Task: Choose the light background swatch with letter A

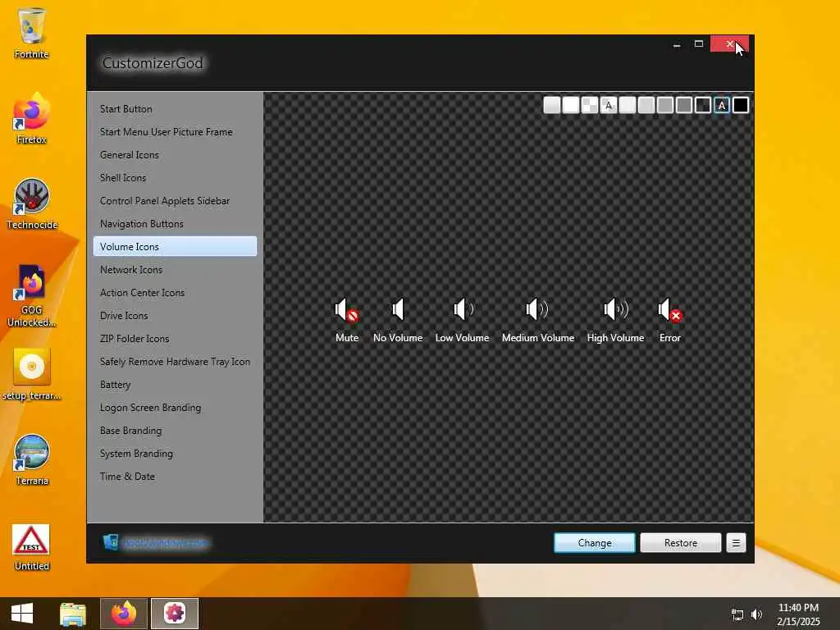Action: pos(609,105)
